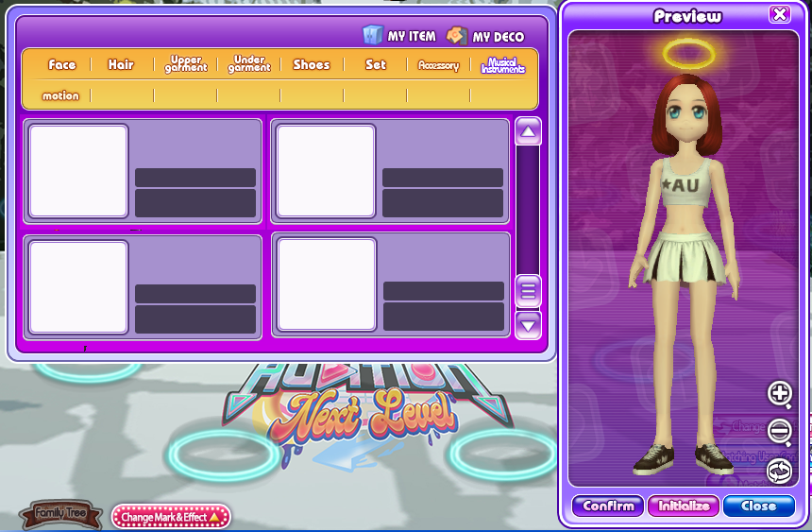The image size is (812, 532).
Task: Expand Change Mark & Effect button
Action: tap(171, 517)
